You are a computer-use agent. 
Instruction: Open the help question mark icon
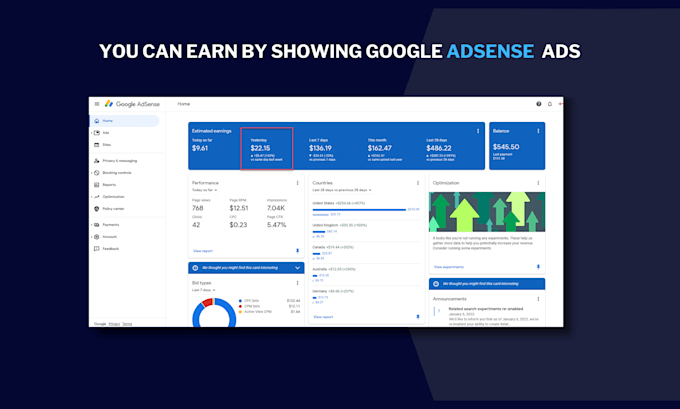click(x=539, y=104)
